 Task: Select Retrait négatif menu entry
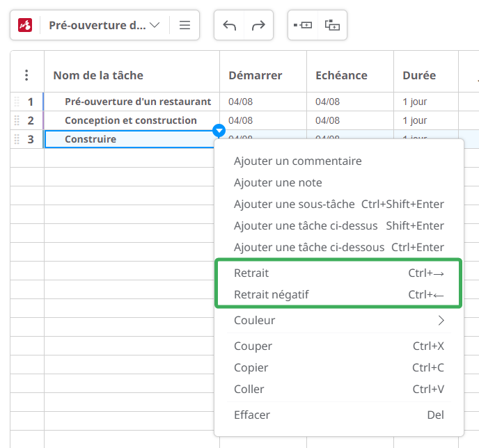click(339, 294)
